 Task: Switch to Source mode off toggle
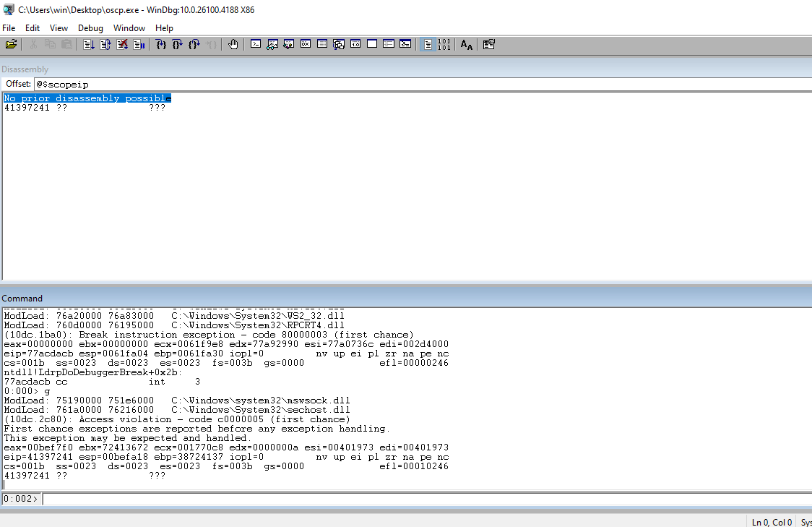tap(444, 45)
